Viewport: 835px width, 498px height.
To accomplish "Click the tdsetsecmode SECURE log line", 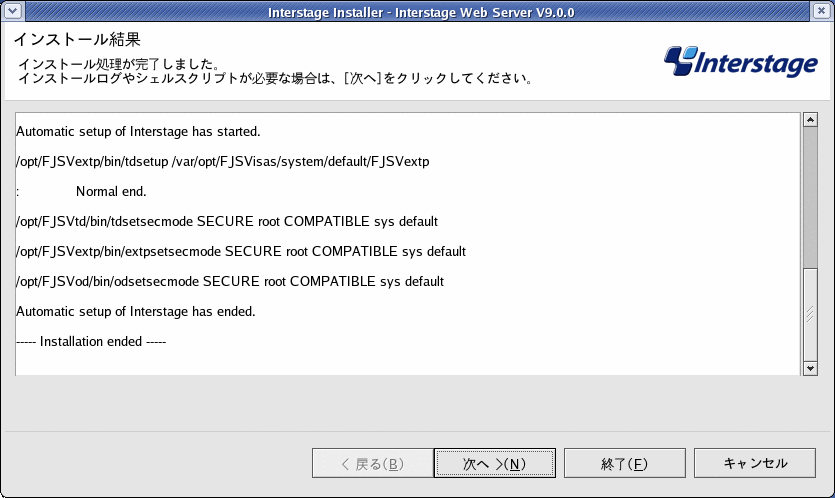I will (227, 222).
